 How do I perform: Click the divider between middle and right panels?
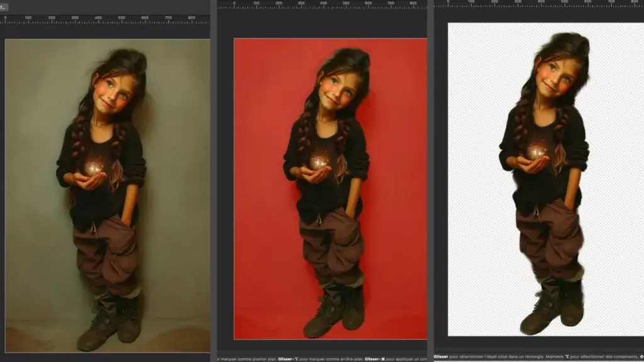430,189
